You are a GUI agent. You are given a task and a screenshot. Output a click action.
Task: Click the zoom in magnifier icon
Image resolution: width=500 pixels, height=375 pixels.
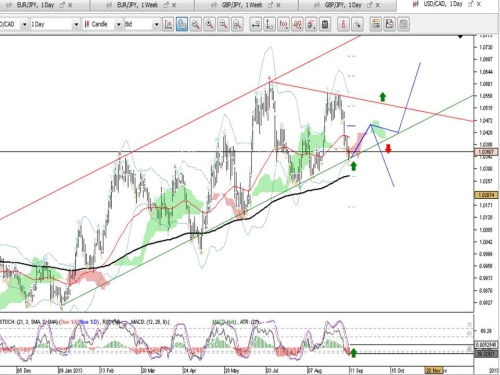click(x=209, y=24)
